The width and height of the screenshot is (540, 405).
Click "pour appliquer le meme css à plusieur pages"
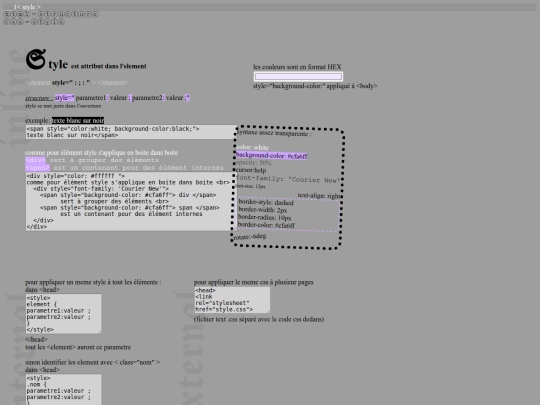coord(253,282)
